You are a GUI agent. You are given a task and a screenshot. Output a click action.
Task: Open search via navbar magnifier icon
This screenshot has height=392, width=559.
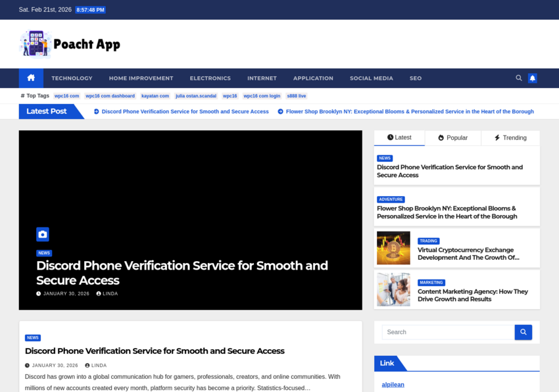[519, 78]
